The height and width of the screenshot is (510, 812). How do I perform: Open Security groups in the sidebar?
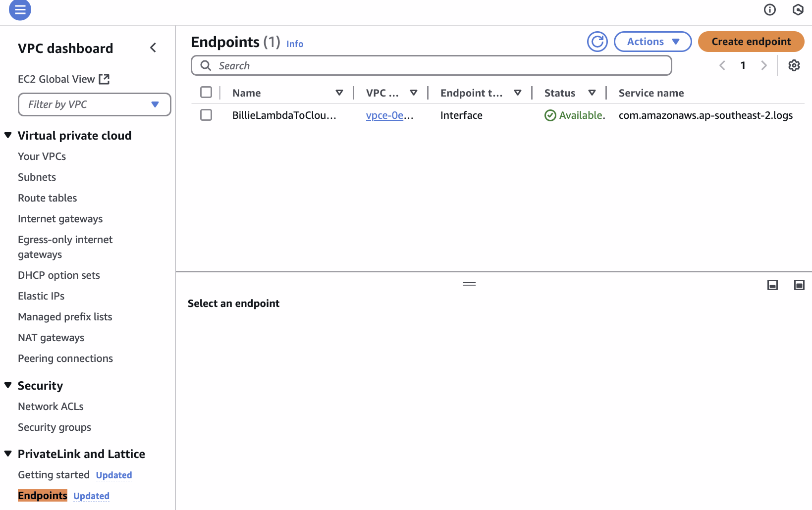click(54, 427)
